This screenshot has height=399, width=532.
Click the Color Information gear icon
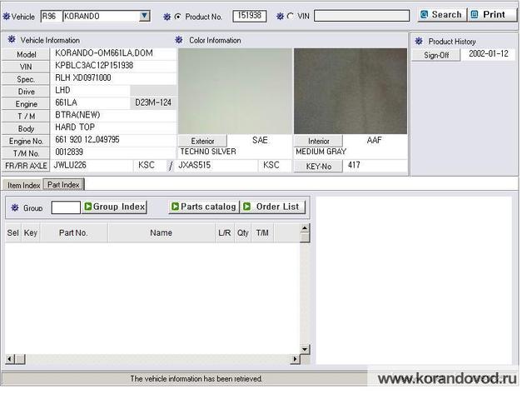(x=181, y=40)
